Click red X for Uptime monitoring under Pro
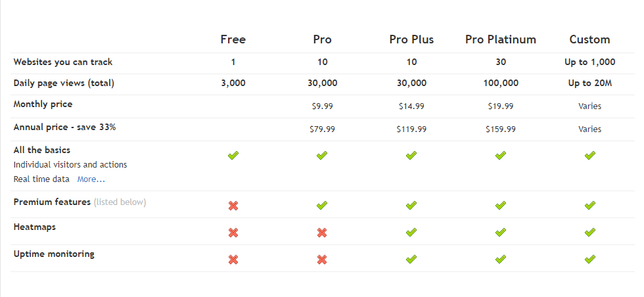The height and width of the screenshot is (297, 644). coord(322,260)
